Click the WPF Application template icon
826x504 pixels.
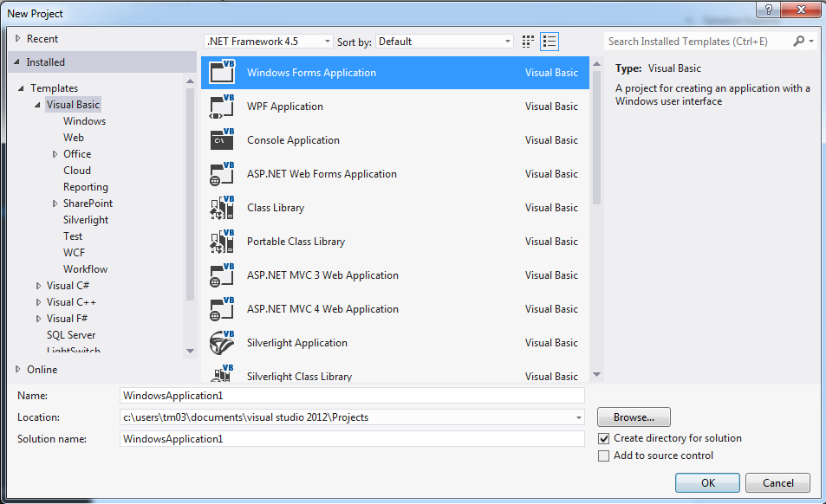coord(222,107)
